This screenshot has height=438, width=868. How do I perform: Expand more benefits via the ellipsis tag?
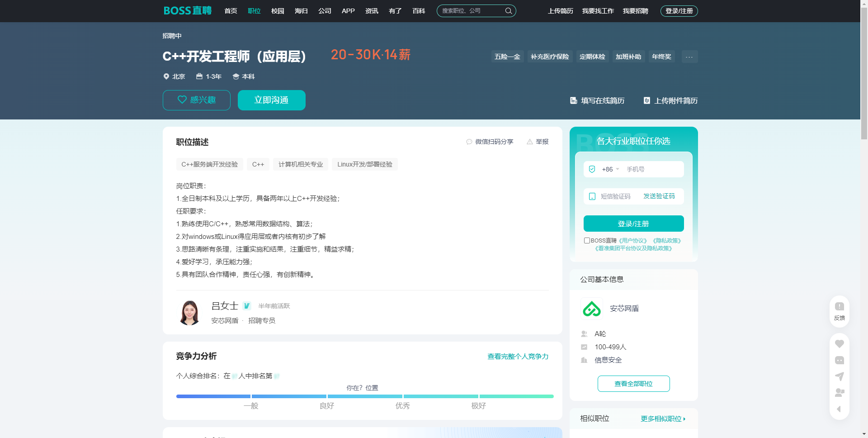(689, 57)
